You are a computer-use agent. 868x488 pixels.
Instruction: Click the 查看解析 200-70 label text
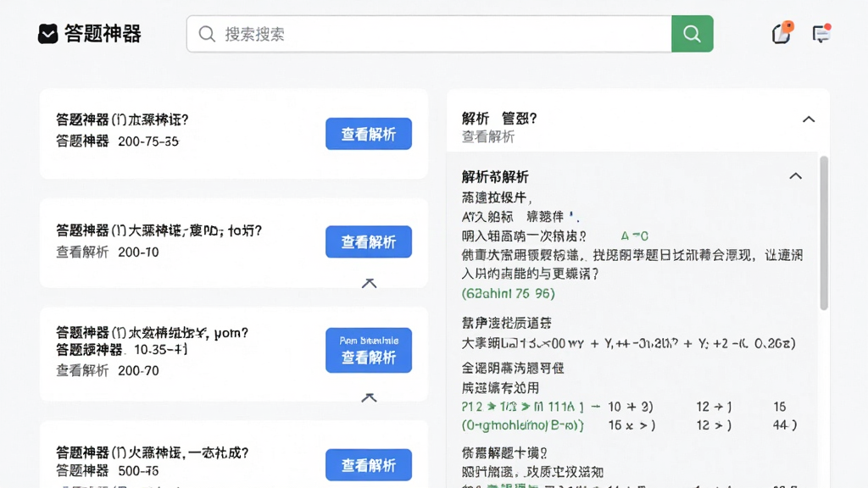[108, 371]
